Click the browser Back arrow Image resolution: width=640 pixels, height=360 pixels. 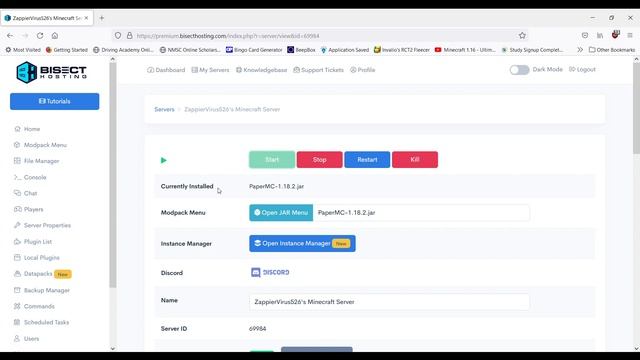(10, 36)
